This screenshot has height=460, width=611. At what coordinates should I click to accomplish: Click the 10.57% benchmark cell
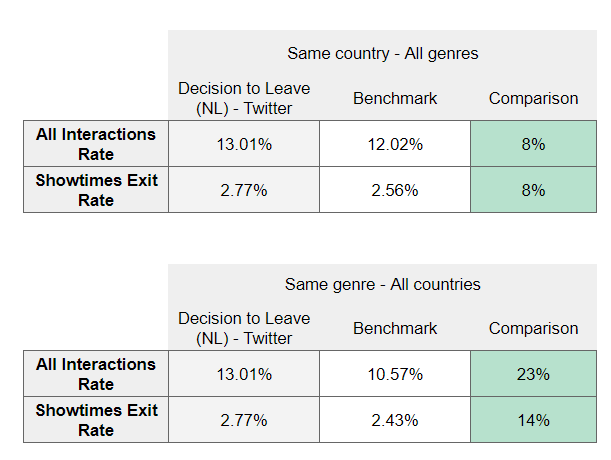pyautogui.click(x=395, y=374)
